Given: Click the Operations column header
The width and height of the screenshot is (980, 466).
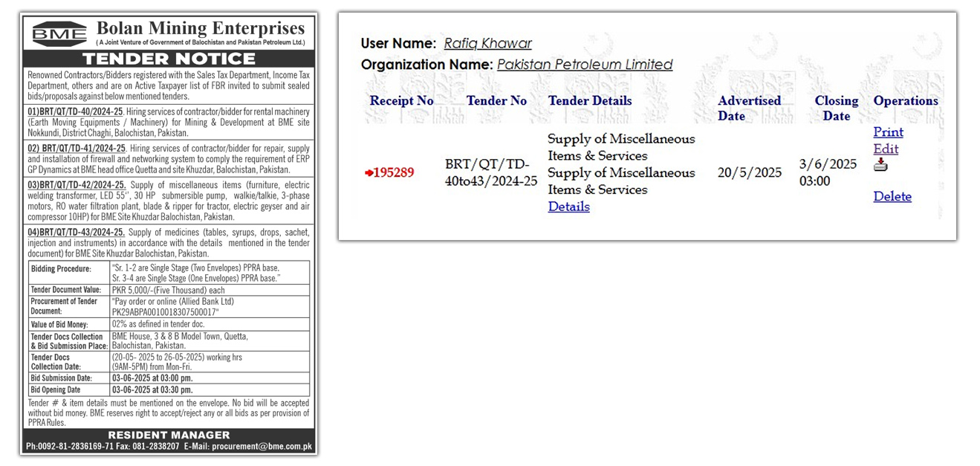Looking at the screenshot, I should point(906,101).
